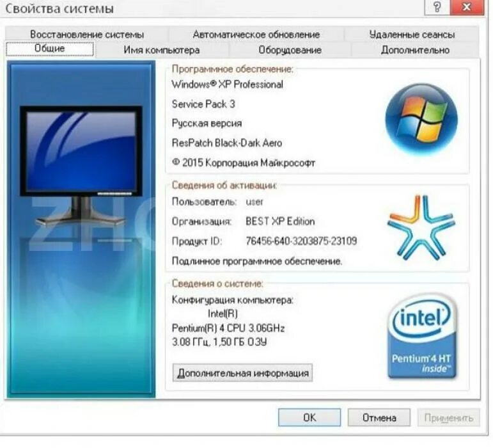Click the Конфигурация компьютера label
493x448 pixels.
[232, 300]
